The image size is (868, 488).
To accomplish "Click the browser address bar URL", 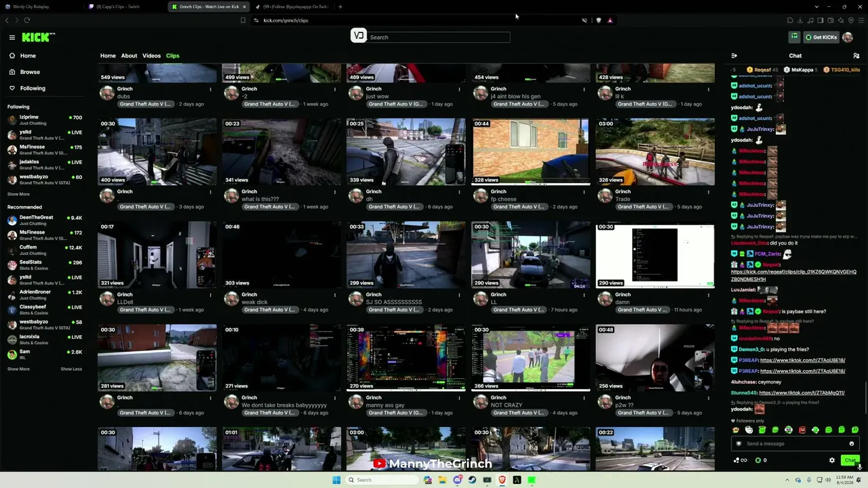I will (x=285, y=20).
